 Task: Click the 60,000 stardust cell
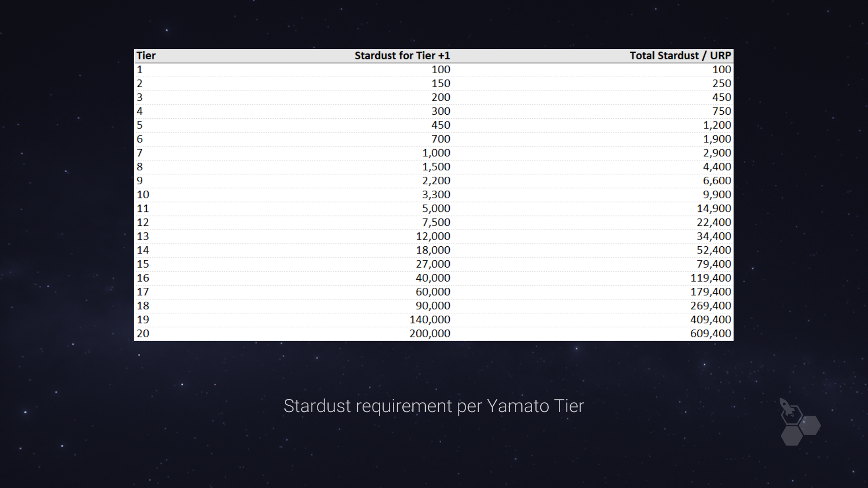point(433,292)
